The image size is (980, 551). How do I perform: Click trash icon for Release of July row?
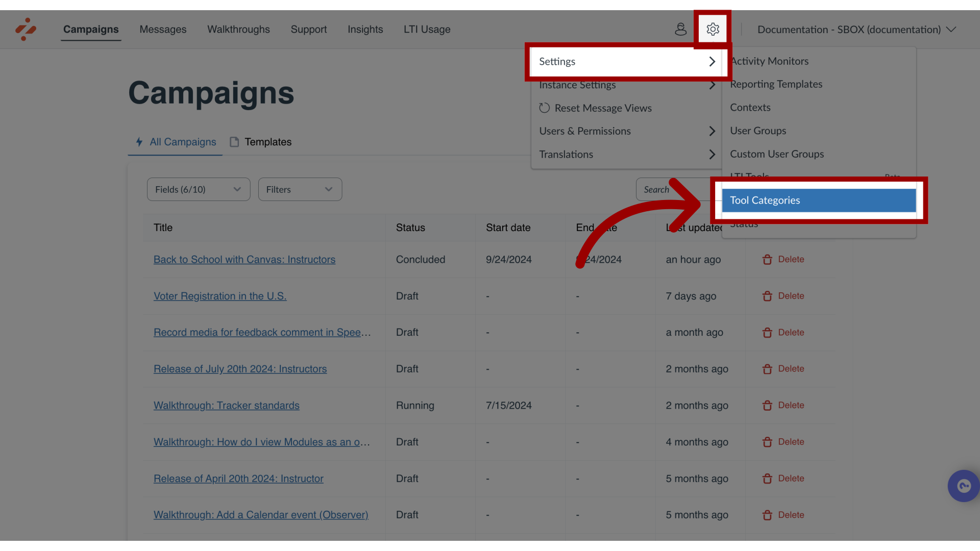click(767, 369)
